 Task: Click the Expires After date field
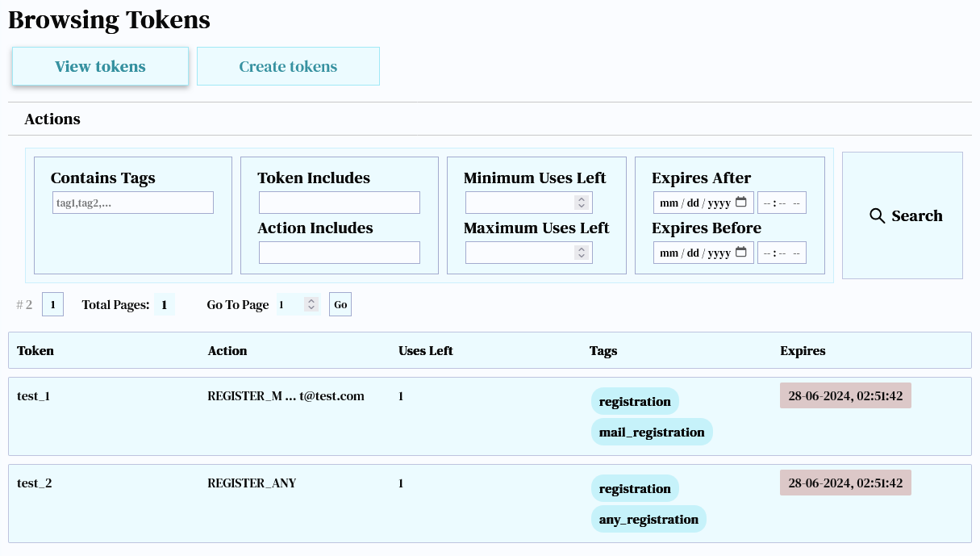[x=703, y=203]
